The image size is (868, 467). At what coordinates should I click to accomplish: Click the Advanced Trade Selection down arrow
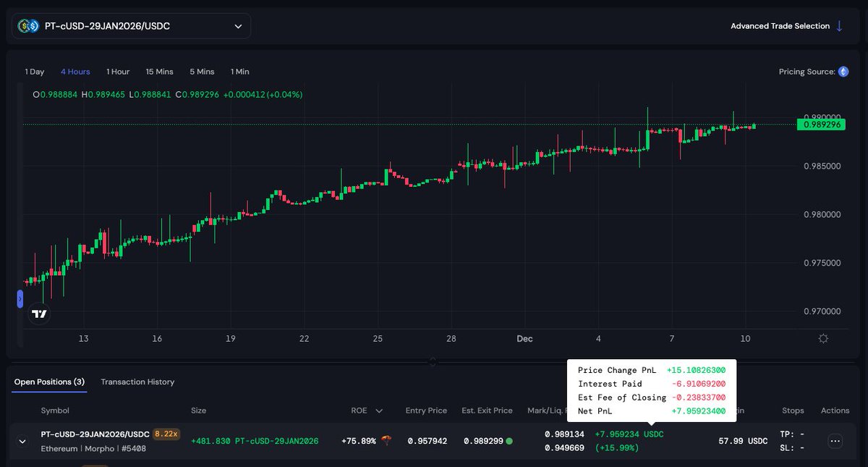pos(839,26)
